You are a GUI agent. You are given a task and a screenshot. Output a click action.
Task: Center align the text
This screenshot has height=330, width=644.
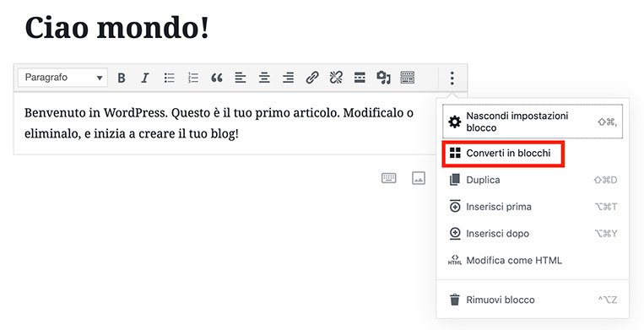264,78
